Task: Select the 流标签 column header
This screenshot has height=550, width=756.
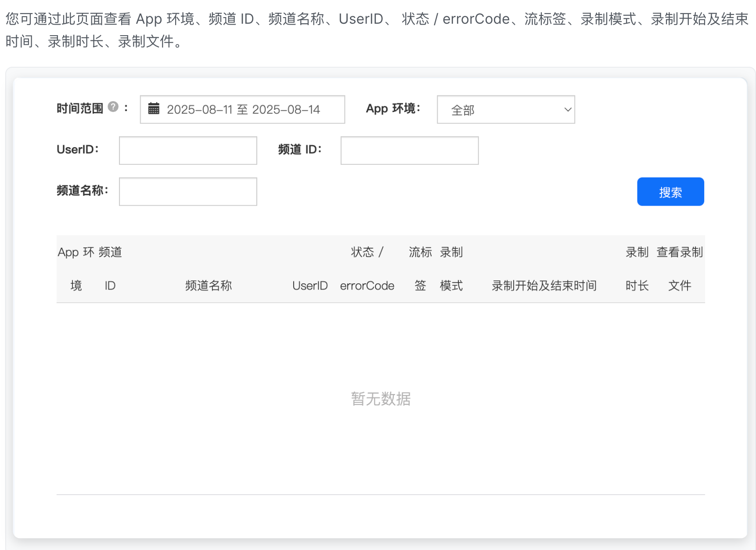Action: click(x=420, y=268)
